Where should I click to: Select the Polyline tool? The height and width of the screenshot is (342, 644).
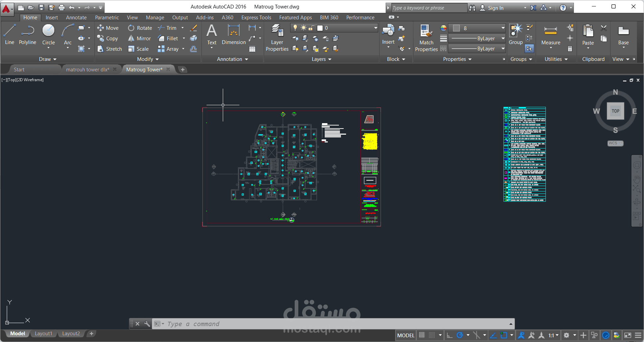[x=27, y=35]
